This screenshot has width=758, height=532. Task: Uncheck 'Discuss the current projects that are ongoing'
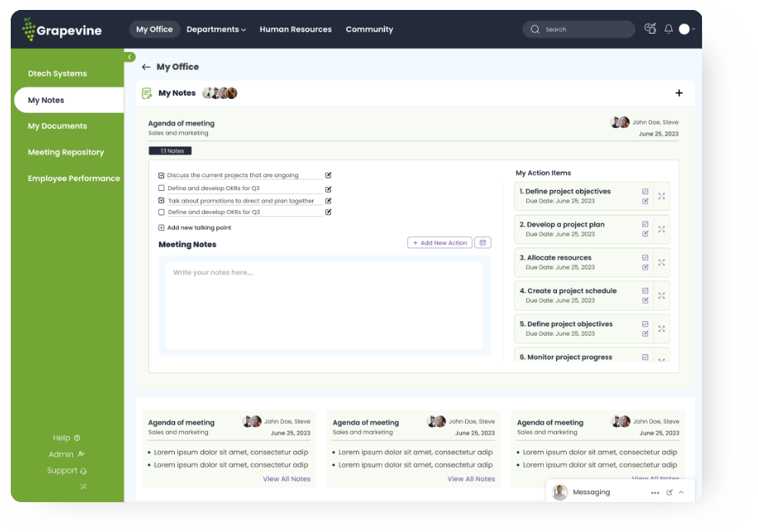(x=161, y=176)
